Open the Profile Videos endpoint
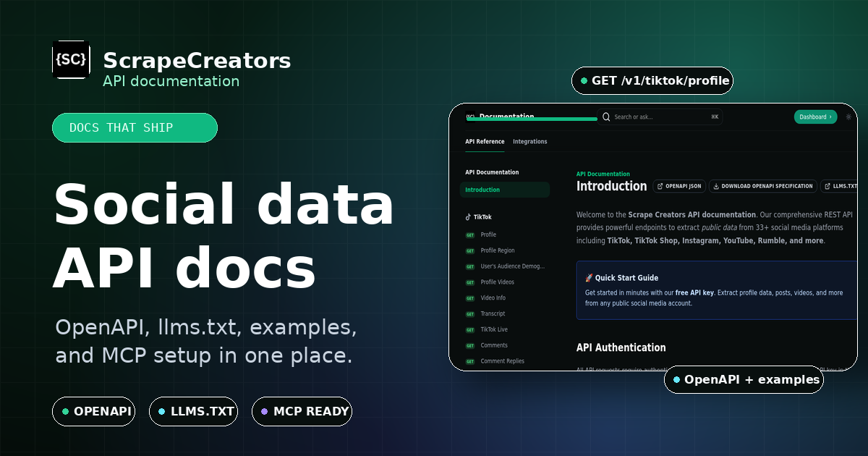This screenshot has height=456, width=868. tap(498, 282)
